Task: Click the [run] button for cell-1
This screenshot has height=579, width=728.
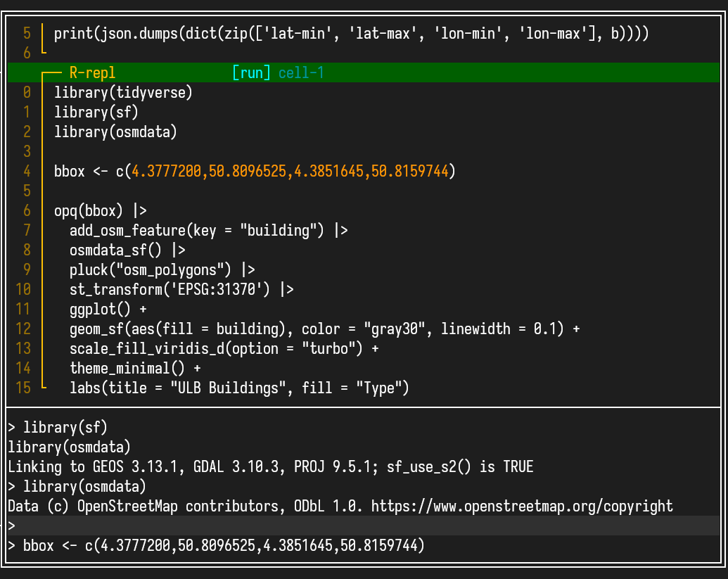Action: tap(251, 72)
